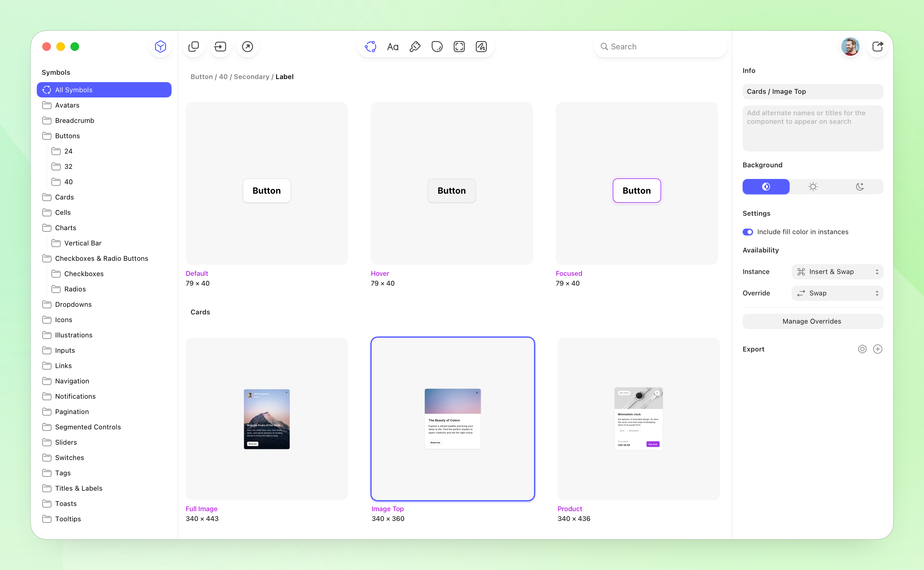The image size is (924, 570).
Task: Open the Override Swap dropdown
Action: coord(837,293)
